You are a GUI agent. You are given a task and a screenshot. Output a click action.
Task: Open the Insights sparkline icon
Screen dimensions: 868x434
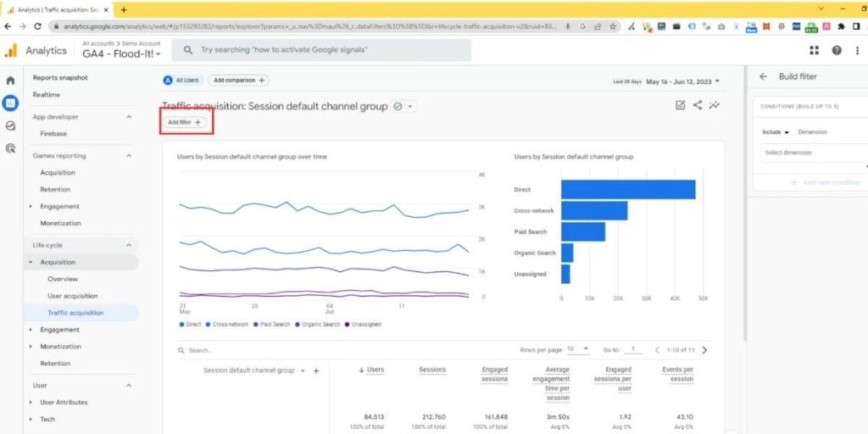(715, 105)
